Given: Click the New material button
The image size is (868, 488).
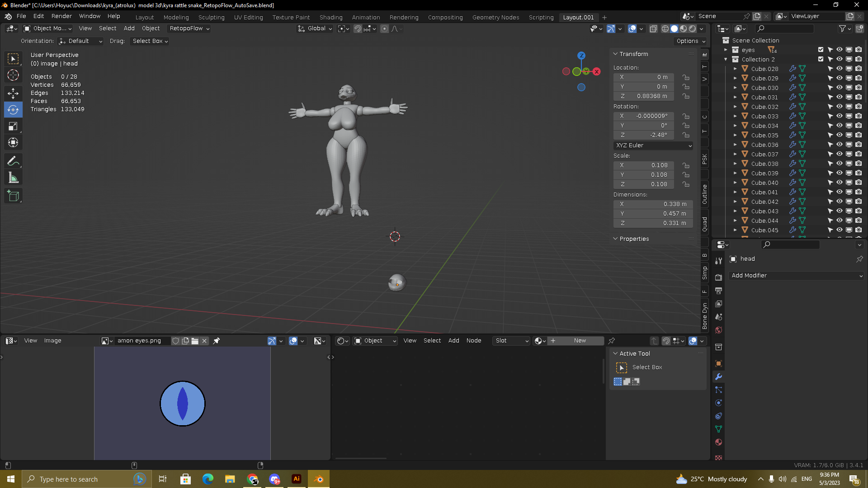Looking at the screenshot, I should 580,341.
